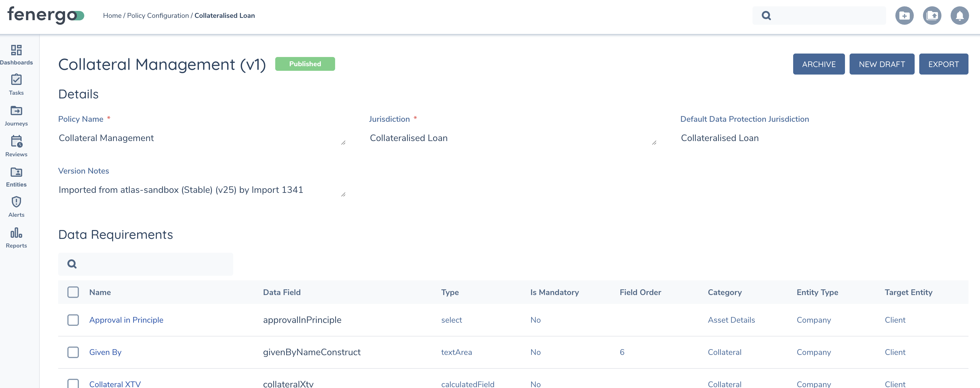
Task: Click the Policy Configuration breadcrumb
Action: [158, 16]
